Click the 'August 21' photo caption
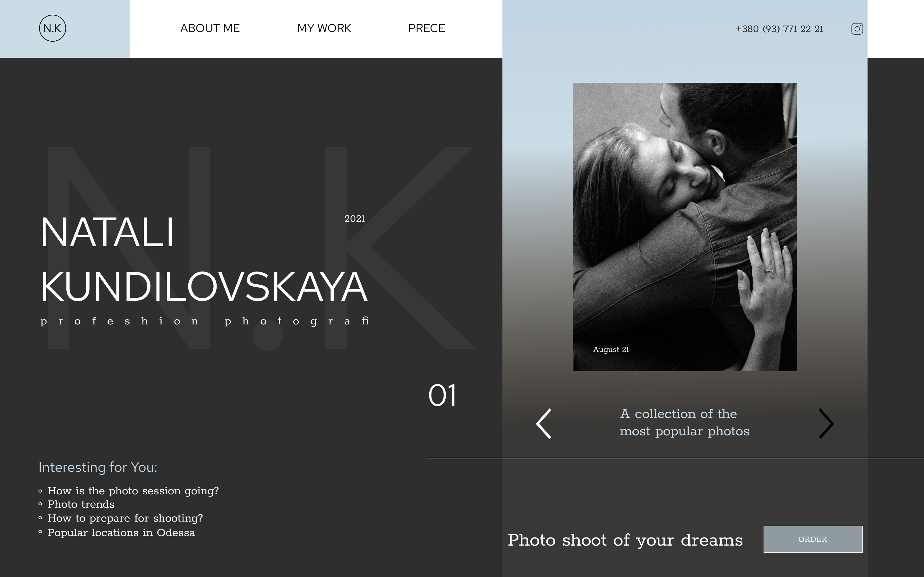924x577 pixels. tap(611, 349)
